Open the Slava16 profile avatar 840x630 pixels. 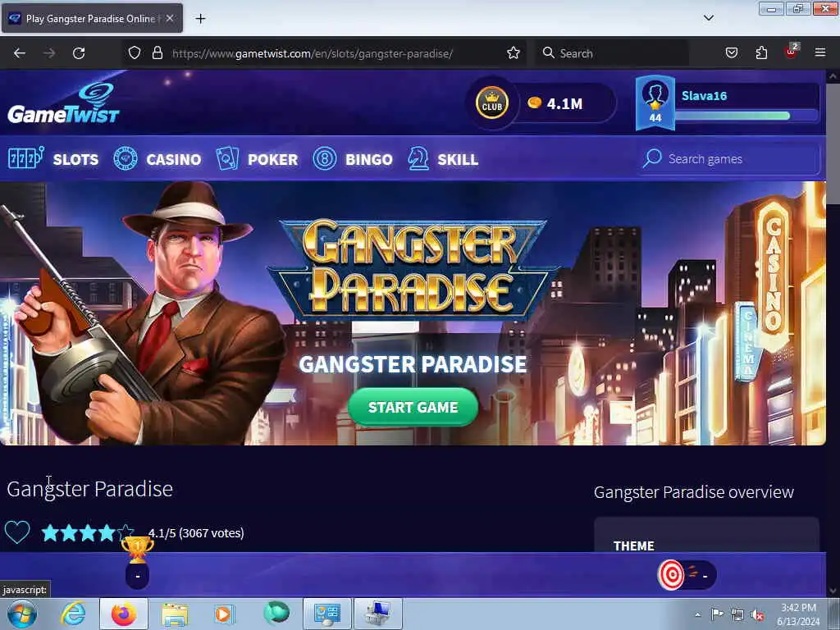(655, 103)
